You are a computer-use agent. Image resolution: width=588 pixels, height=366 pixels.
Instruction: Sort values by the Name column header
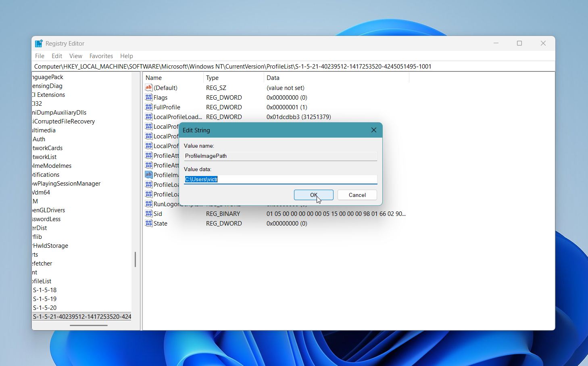173,78
